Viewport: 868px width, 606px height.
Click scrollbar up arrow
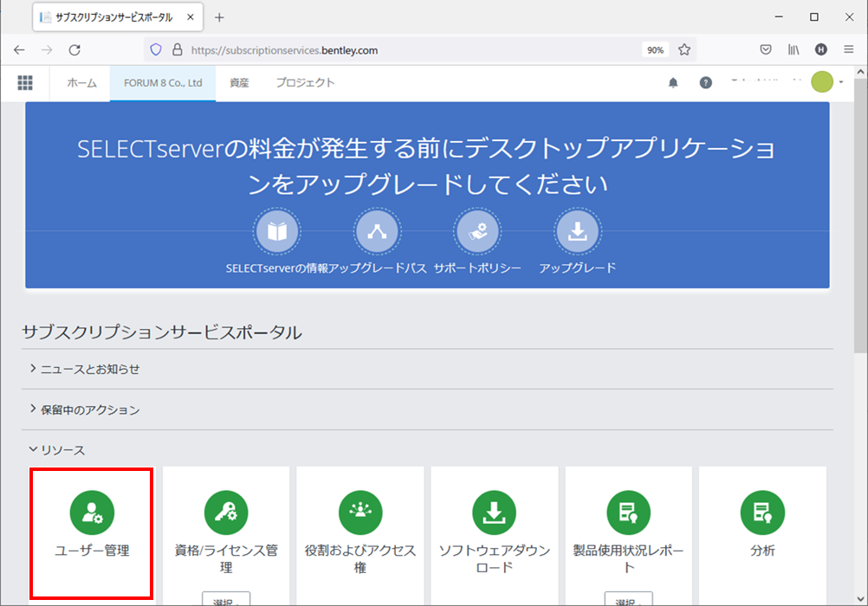(x=860, y=72)
